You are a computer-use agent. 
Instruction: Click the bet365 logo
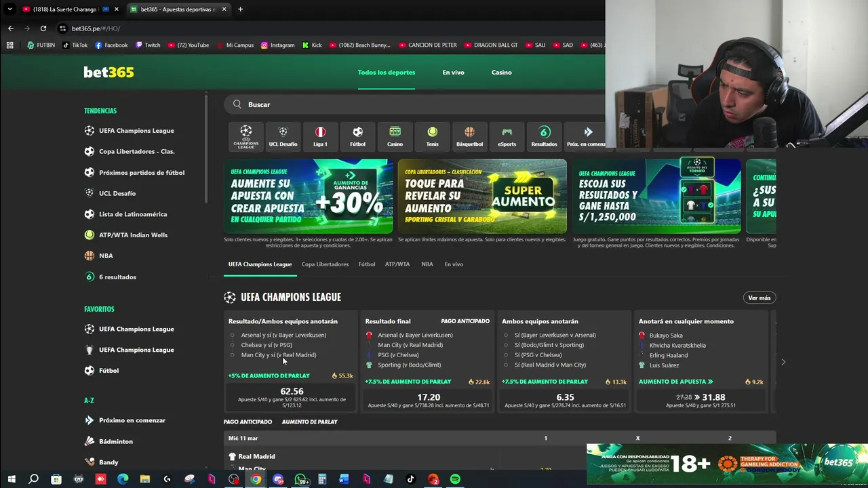[x=108, y=72]
